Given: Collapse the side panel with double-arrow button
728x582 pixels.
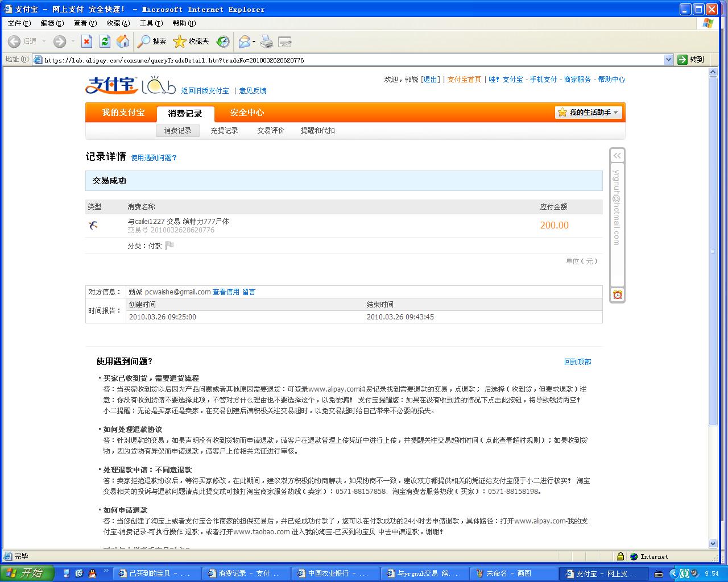Looking at the screenshot, I should click(x=617, y=155).
